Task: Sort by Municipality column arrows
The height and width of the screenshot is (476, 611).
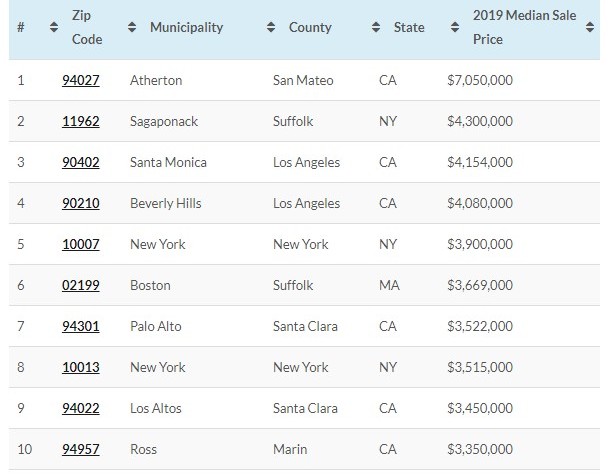Action: pyautogui.click(x=132, y=28)
